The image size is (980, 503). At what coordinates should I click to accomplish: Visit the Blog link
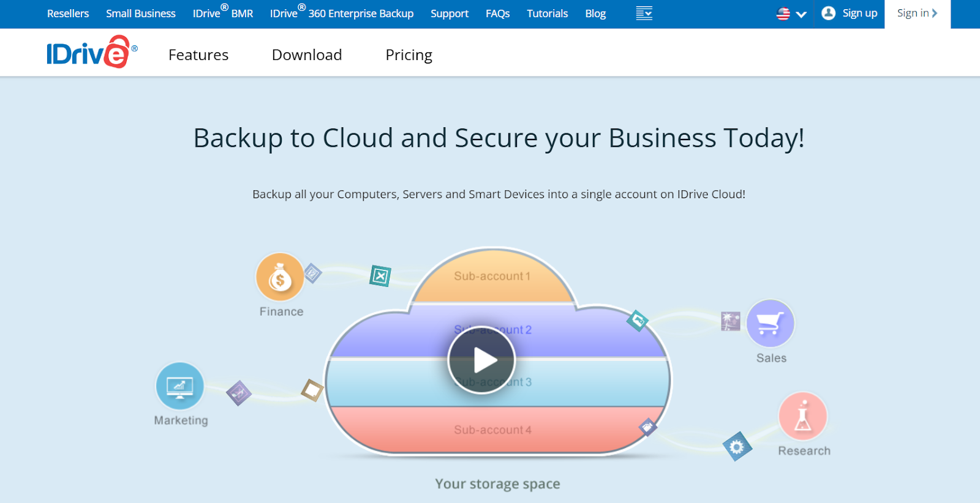pos(595,13)
